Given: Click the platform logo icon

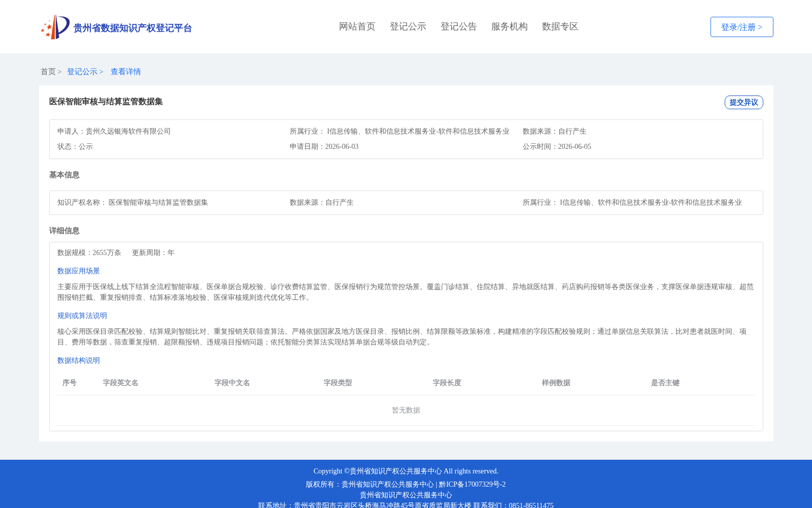Looking at the screenshot, I should point(55,27).
